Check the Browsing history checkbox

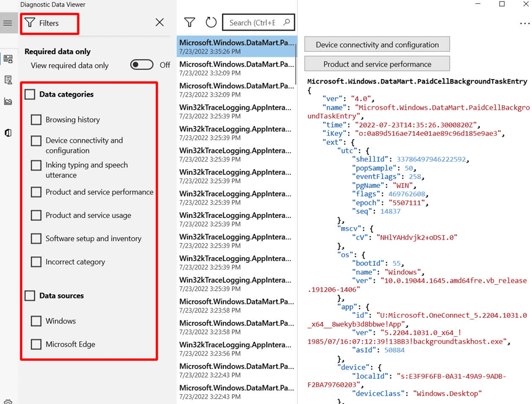click(x=36, y=120)
